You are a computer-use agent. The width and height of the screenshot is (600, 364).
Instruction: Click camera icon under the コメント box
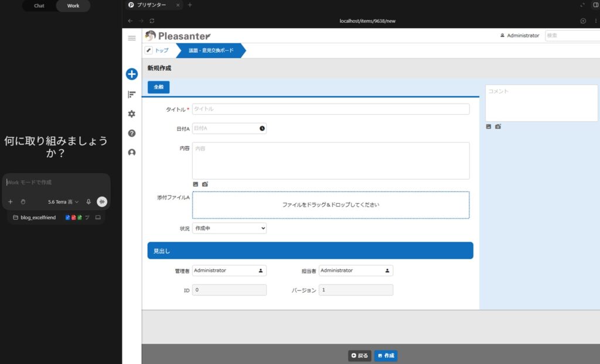click(498, 126)
